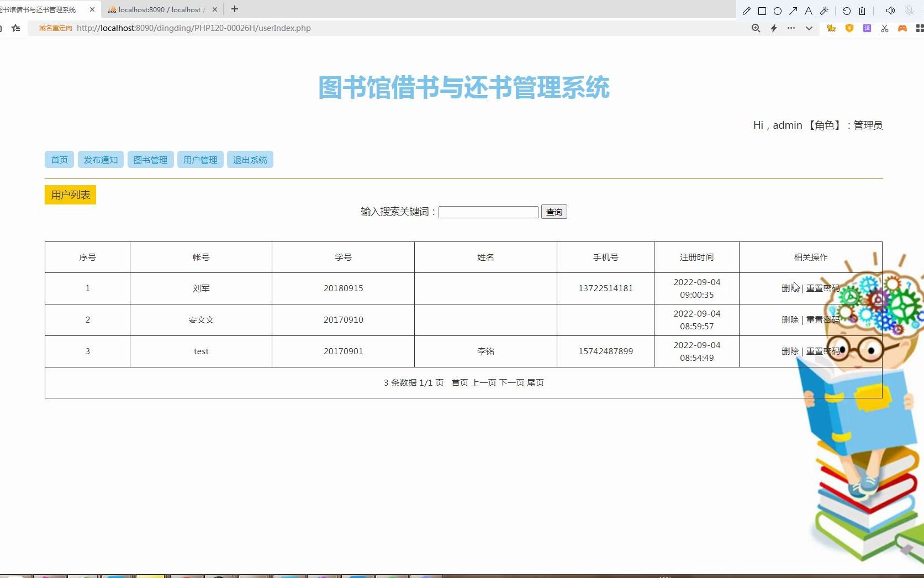Viewport: 924px width, 578px height.
Task: Open 用户管理 menu
Action: (200, 160)
